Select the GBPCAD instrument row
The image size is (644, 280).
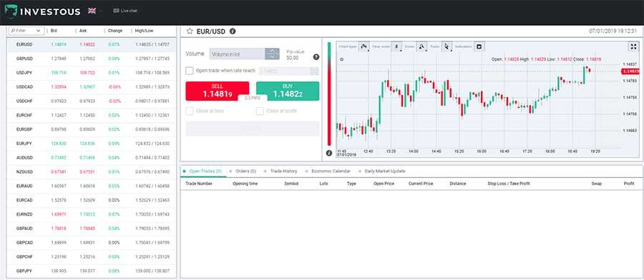(92, 243)
